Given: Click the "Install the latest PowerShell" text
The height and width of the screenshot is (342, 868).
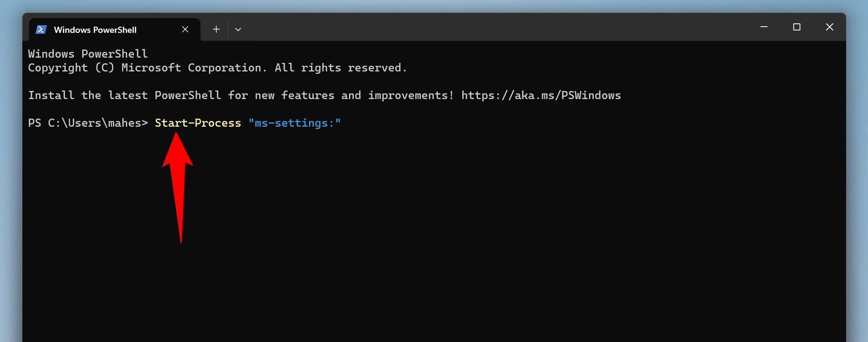Looking at the screenshot, I should point(124,95).
